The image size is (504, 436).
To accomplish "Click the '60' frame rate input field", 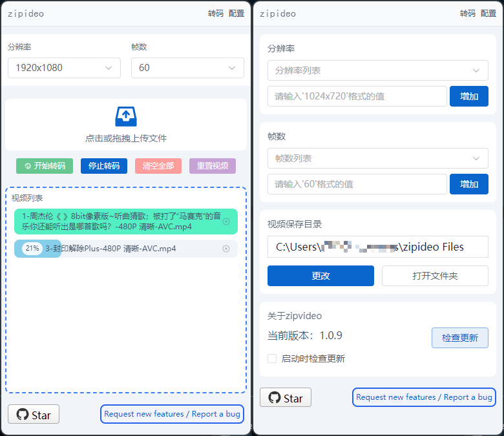I will tap(357, 184).
